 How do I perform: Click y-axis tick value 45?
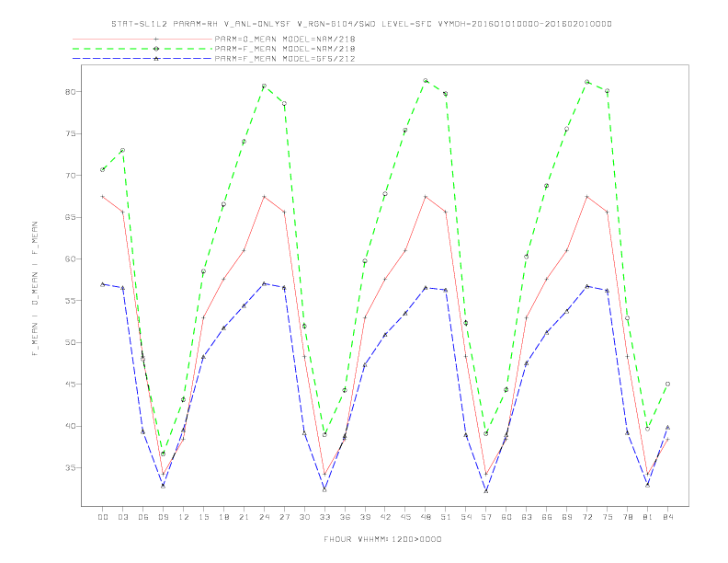(70, 385)
